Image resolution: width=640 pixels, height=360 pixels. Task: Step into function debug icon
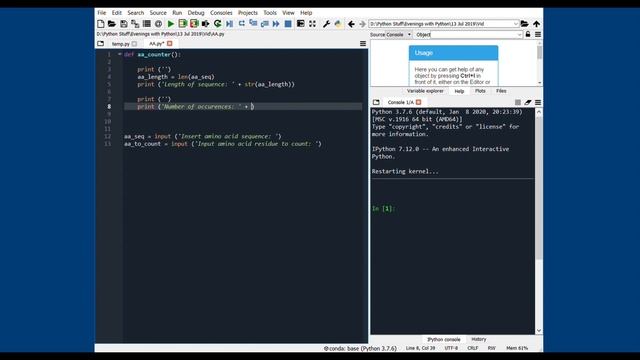coord(253,24)
